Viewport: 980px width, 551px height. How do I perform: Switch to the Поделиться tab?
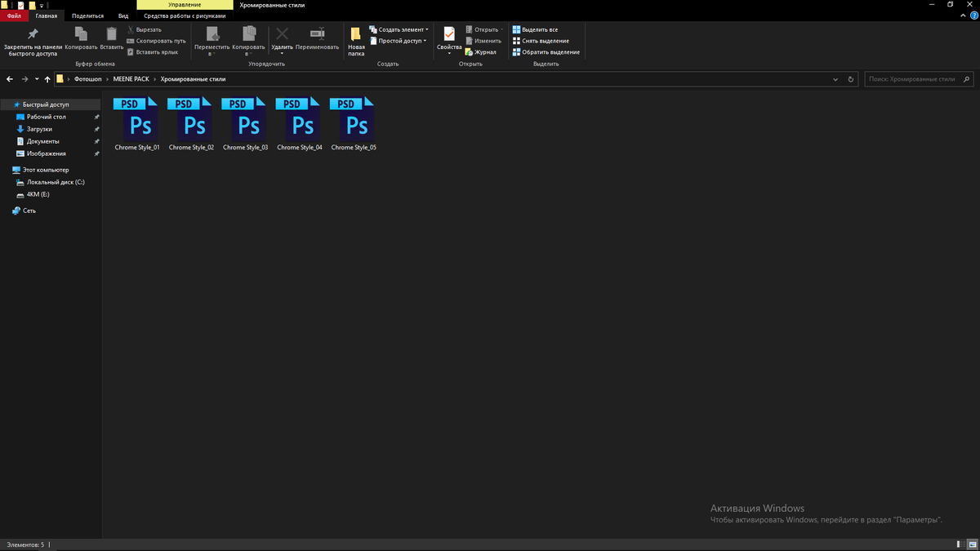pos(87,16)
